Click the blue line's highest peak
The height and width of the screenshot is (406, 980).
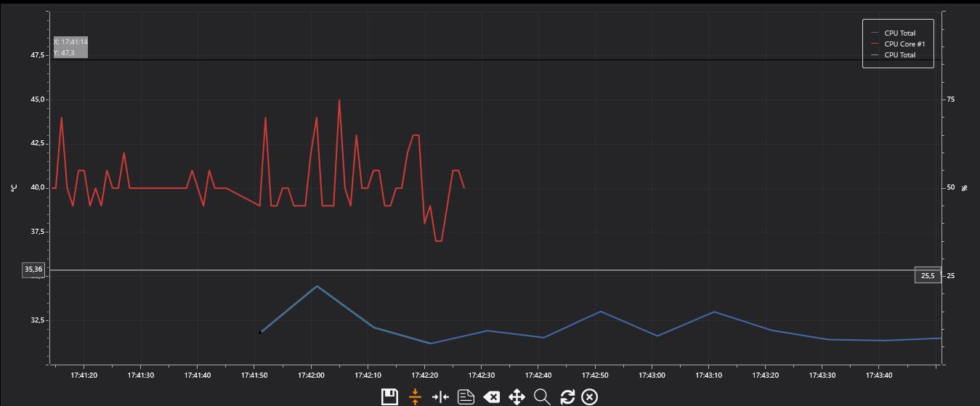click(317, 286)
